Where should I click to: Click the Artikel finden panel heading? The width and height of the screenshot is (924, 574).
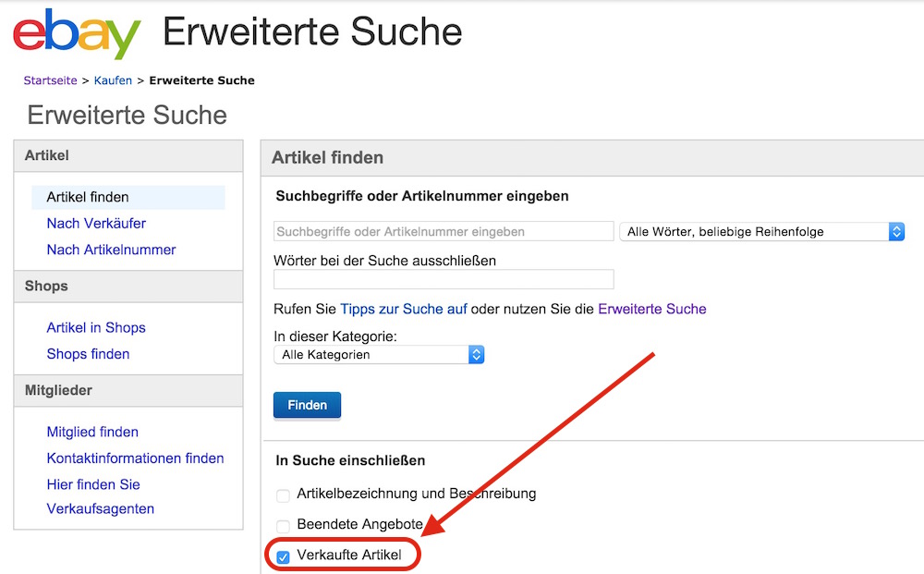click(328, 158)
